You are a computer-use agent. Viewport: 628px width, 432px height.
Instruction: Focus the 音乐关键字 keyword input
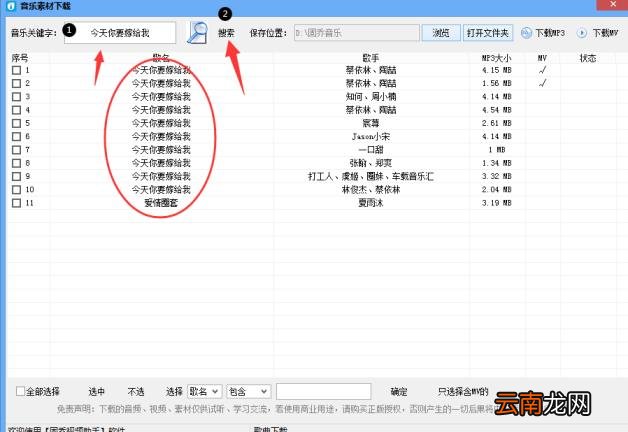point(120,33)
